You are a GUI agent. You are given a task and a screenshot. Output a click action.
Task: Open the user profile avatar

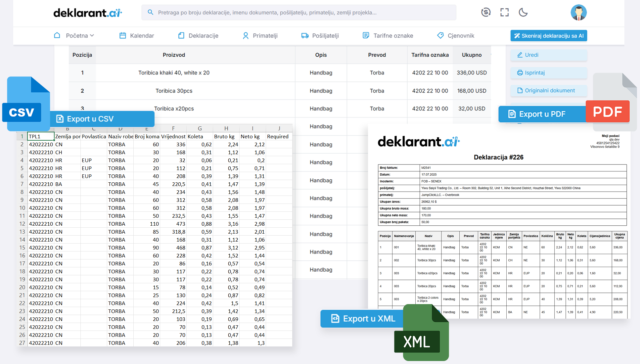tap(578, 13)
